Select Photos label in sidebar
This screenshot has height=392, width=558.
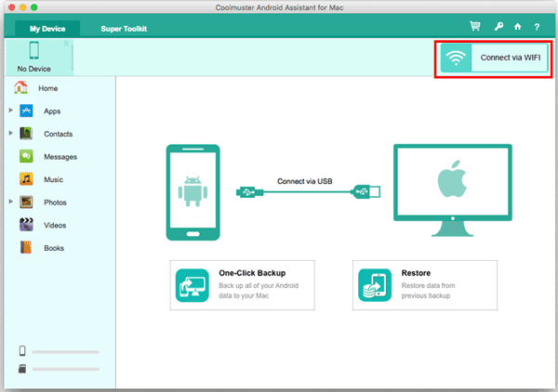(55, 203)
